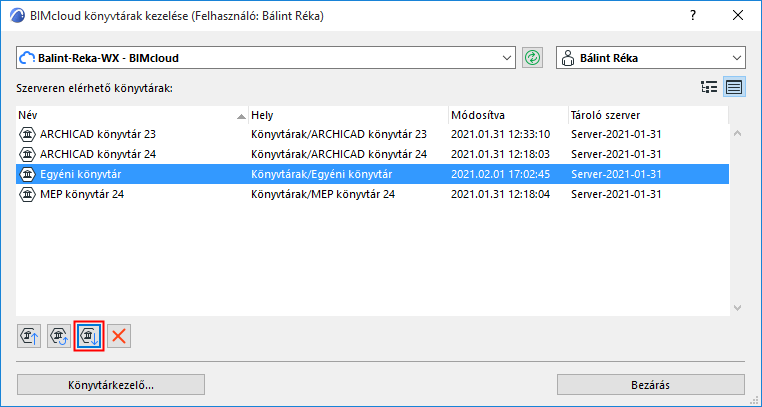
Task: Click the user icon beside Bálint Réka
Action: coord(567,58)
